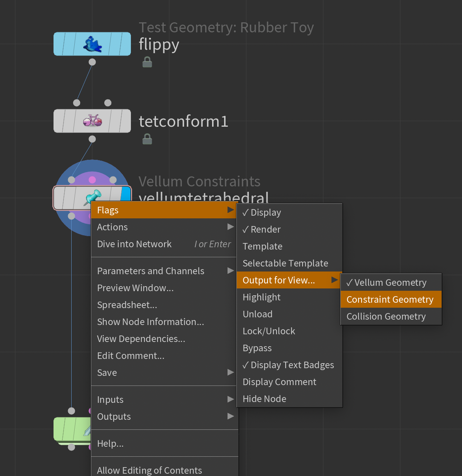Toggle Display Text Badges option

[x=290, y=365]
